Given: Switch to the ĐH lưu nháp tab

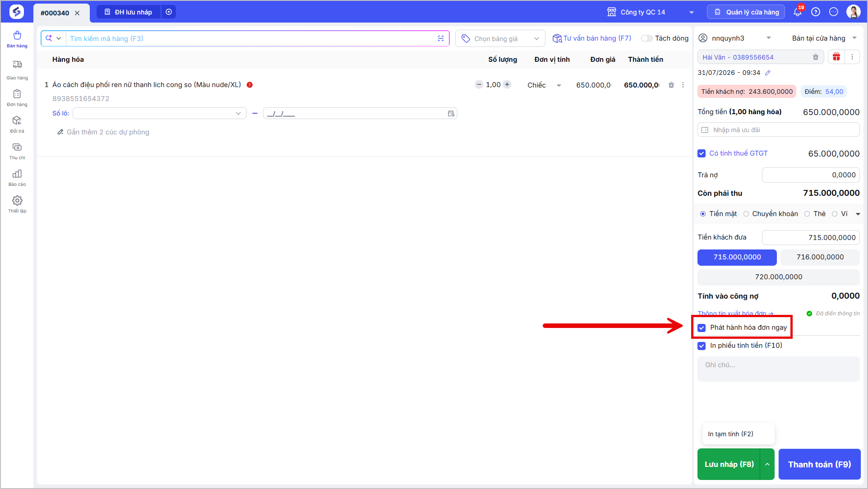Looking at the screenshot, I should [128, 12].
